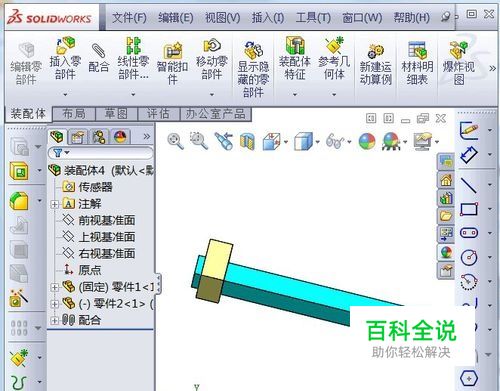Switch to the 草图 tab

coord(116,114)
